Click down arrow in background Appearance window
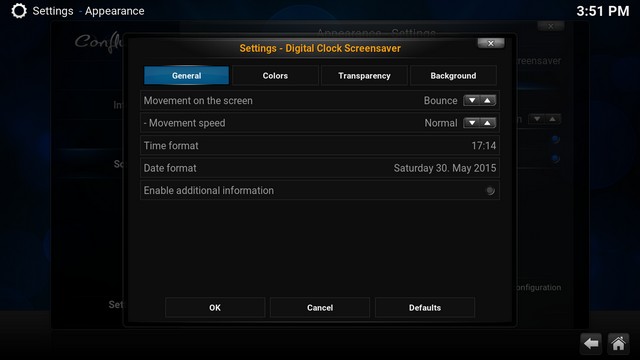Screen dimensions: 640x360 537,119
